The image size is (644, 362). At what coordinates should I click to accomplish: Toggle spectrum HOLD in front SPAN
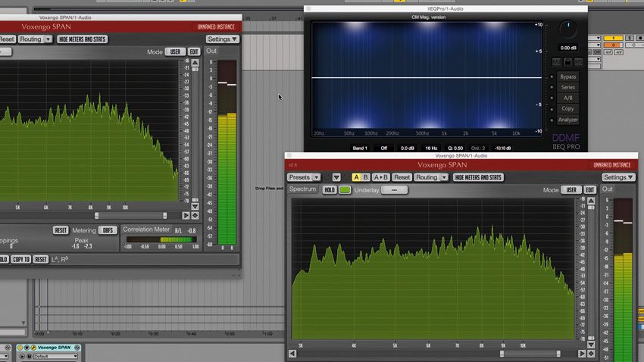[x=330, y=190]
